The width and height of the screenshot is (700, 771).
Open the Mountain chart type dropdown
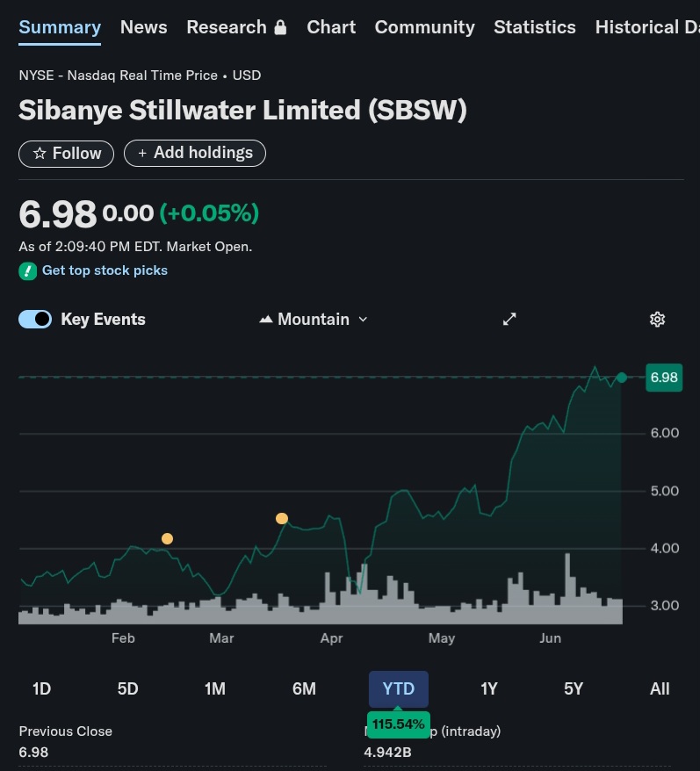[314, 320]
